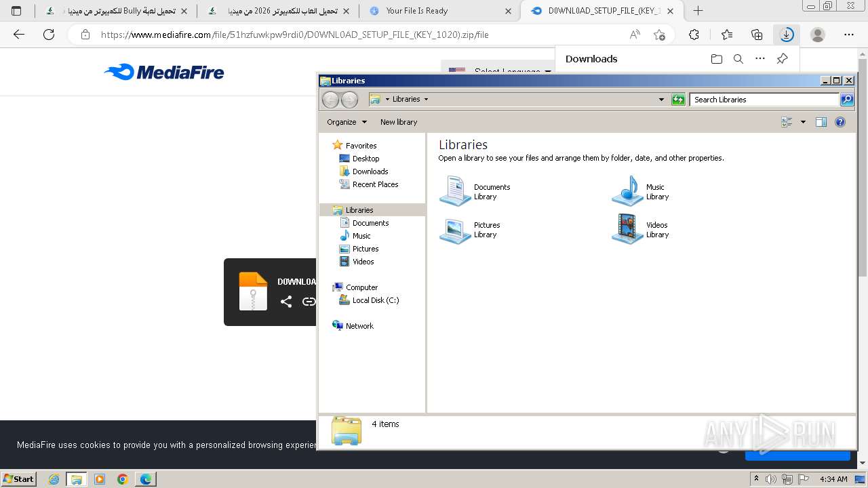Open the Videos Library icon
The image size is (868, 488).
(x=627, y=229)
